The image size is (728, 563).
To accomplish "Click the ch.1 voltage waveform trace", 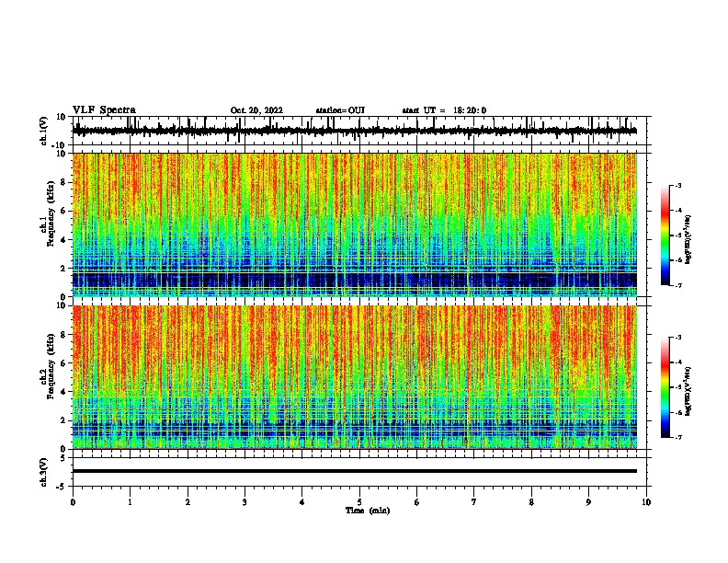I will click(355, 131).
